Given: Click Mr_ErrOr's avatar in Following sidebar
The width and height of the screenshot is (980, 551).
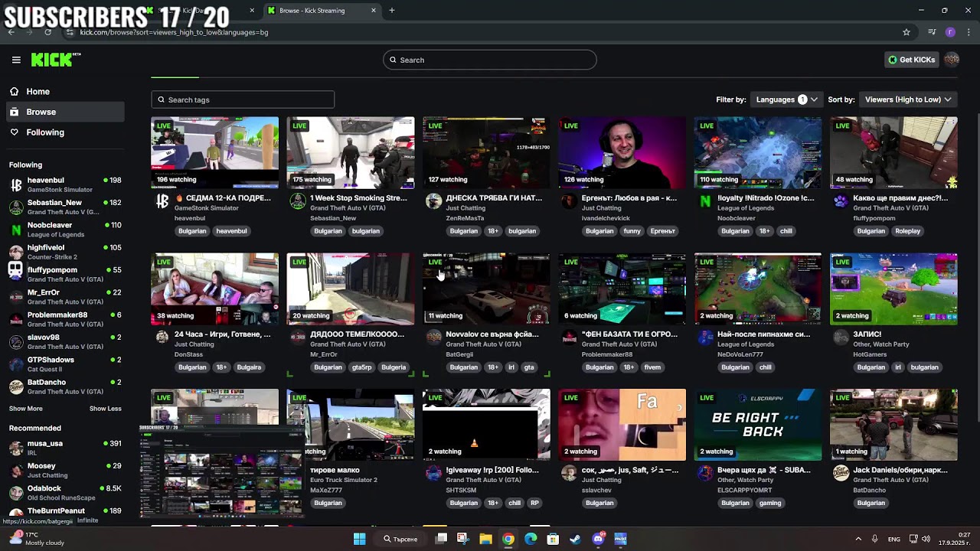Looking at the screenshot, I should 16,297.
